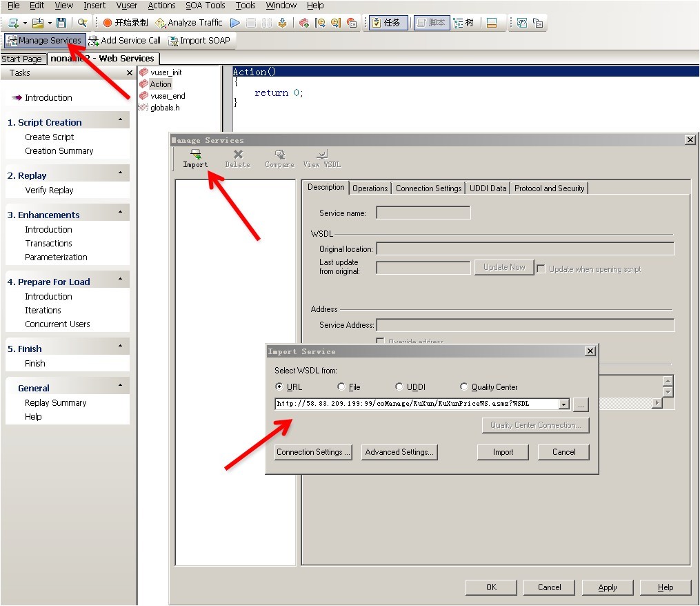Collapse the 2. Replay section

click(120, 173)
